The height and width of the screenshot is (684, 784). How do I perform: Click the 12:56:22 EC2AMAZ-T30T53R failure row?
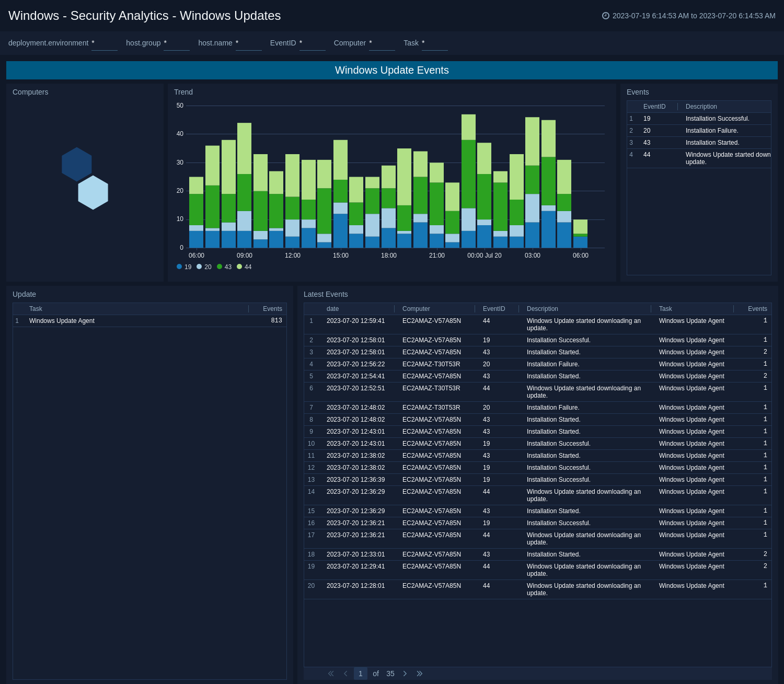point(537,364)
